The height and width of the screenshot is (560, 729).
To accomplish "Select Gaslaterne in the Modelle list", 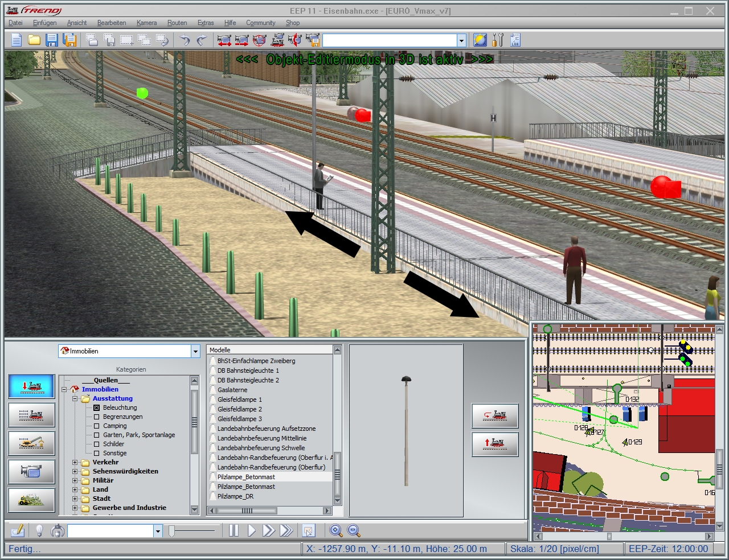I will 232,390.
